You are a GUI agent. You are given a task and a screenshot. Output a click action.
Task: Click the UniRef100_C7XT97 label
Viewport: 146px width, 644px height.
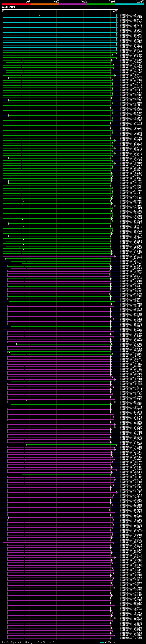tap(131, 271)
